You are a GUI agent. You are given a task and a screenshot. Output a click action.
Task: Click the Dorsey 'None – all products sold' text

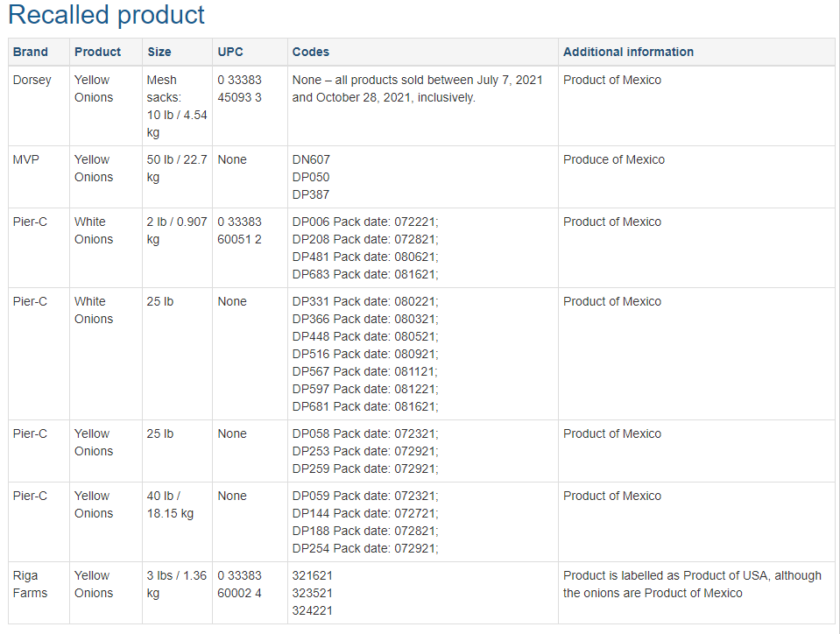(417, 88)
